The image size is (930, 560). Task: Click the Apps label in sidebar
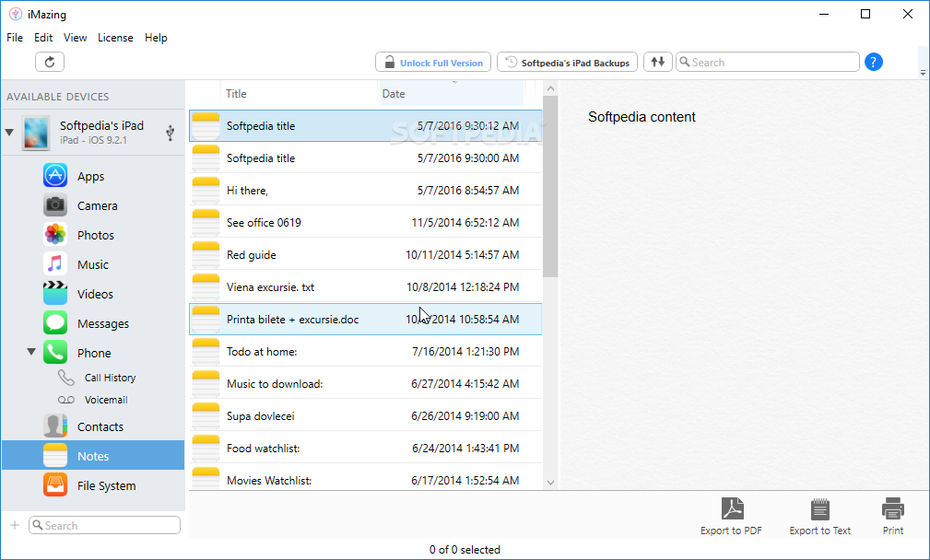pyautogui.click(x=90, y=176)
